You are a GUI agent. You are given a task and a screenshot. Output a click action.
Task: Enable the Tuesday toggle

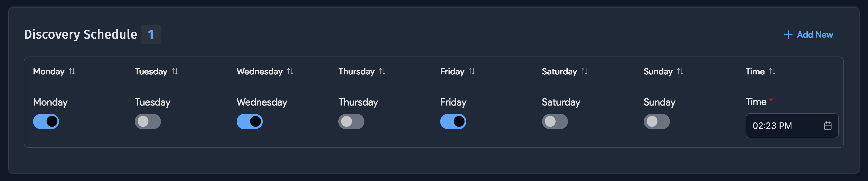[148, 122]
